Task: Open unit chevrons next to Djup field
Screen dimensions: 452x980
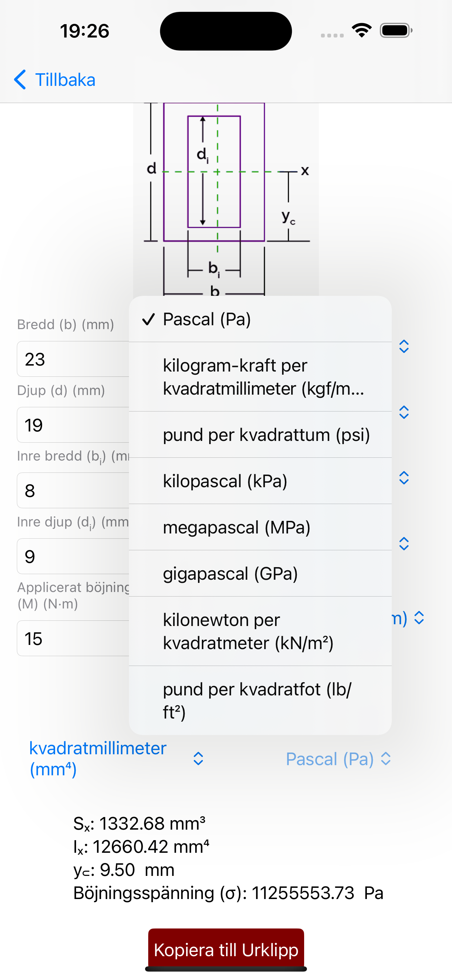Action: [x=404, y=412]
